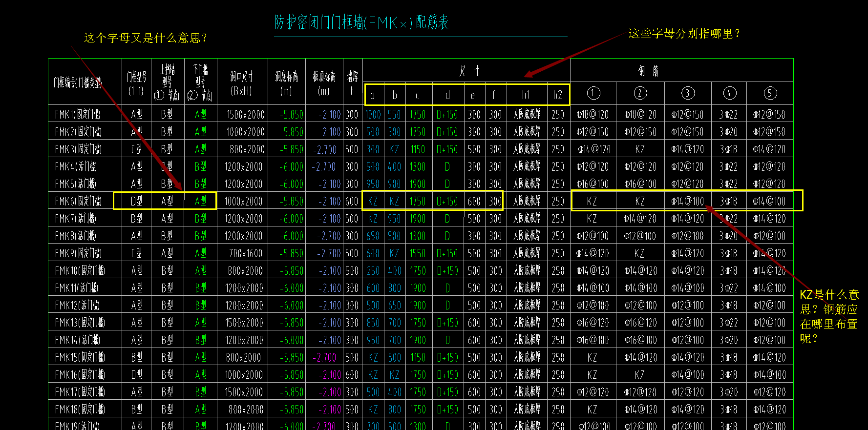Select row label FMK9(固定门槛)
The image size is (868, 430).
[78, 253]
